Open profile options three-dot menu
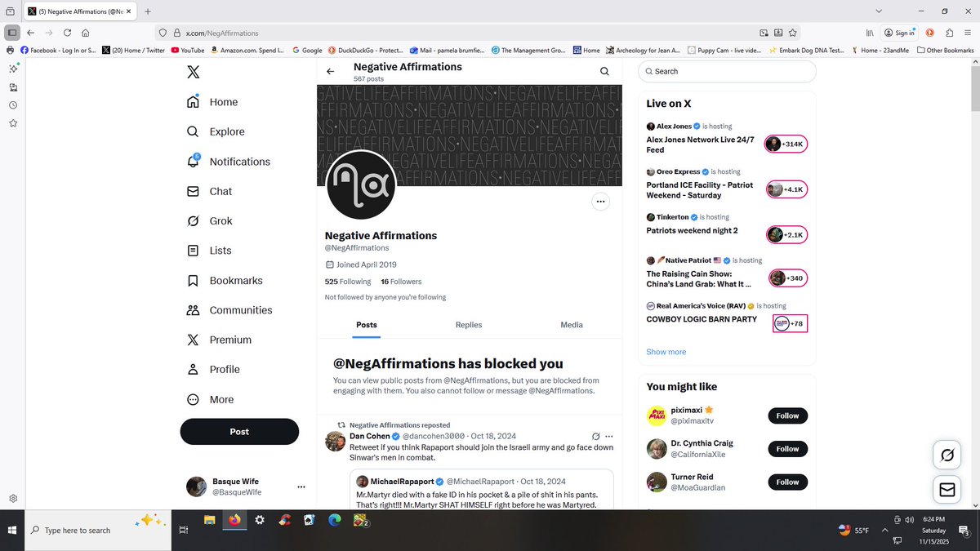The height and width of the screenshot is (551, 980). pos(600,201)
